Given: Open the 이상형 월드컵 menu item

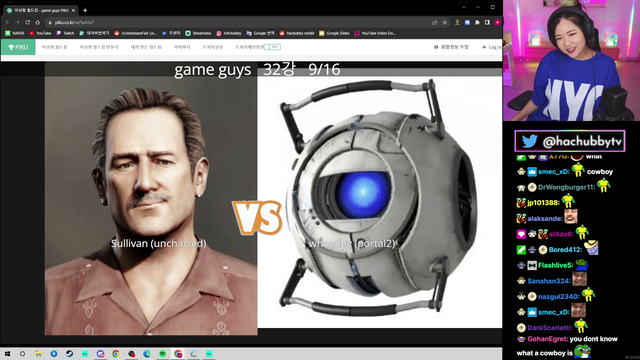Looking at the screenshot, I should tap(54, 47).
